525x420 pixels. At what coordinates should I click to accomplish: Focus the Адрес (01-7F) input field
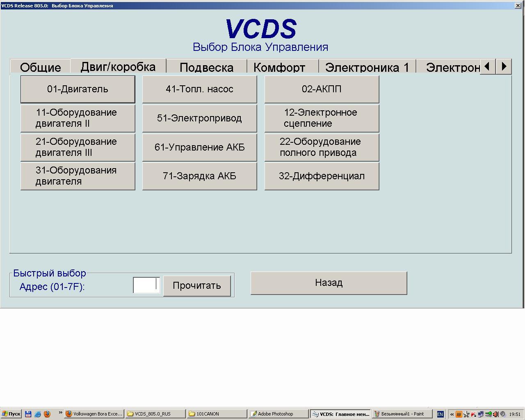(x=146, y=285)
